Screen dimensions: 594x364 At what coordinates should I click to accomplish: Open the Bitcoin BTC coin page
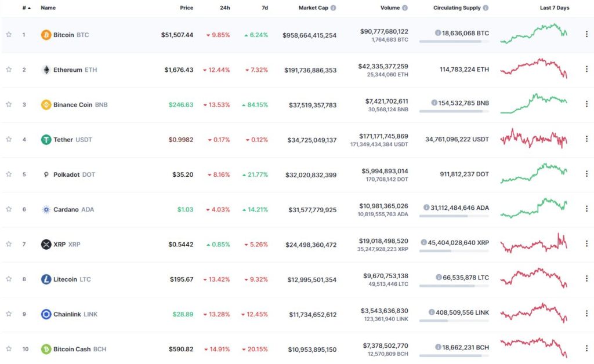point(71,35)
